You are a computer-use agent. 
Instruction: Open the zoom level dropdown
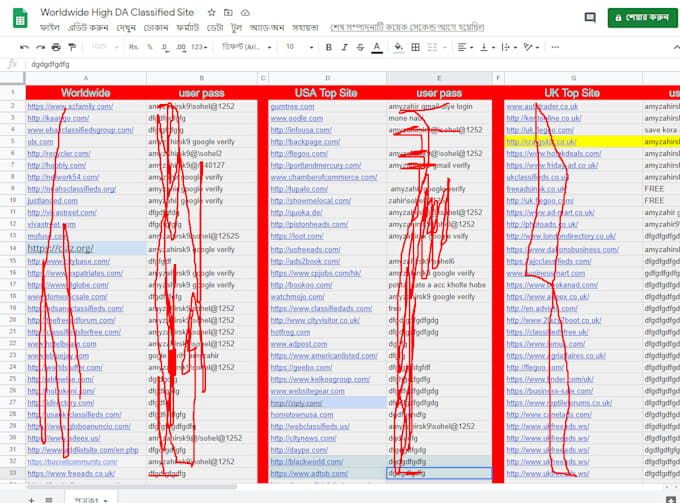[x=105, y=47]
